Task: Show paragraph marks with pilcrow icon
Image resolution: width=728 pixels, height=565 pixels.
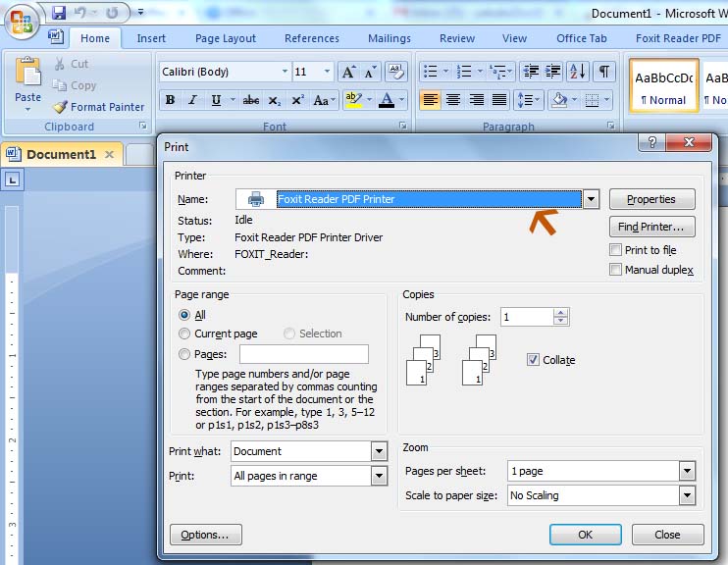Action: pos(604,72)
